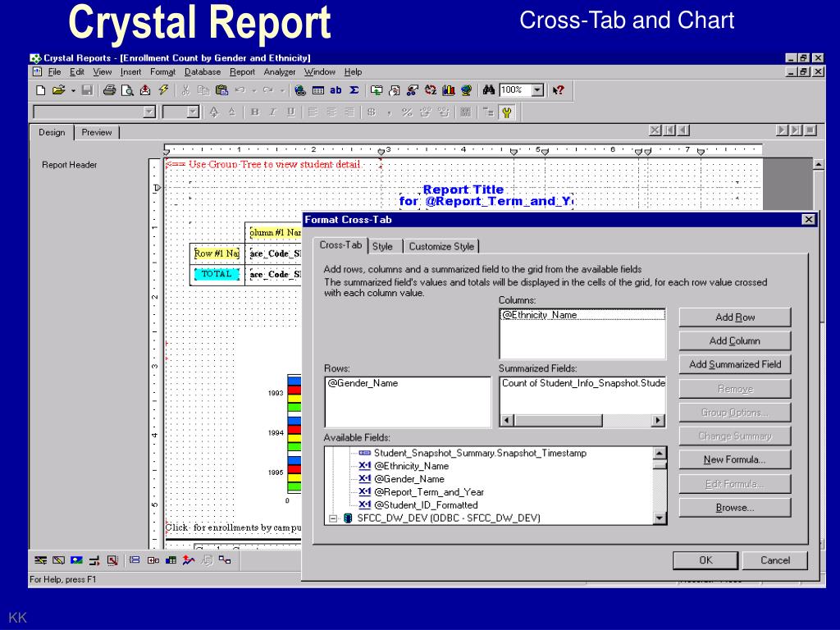Click Available Fields scrollbar down arrow
Screen dimensions: 840x630
660,518
